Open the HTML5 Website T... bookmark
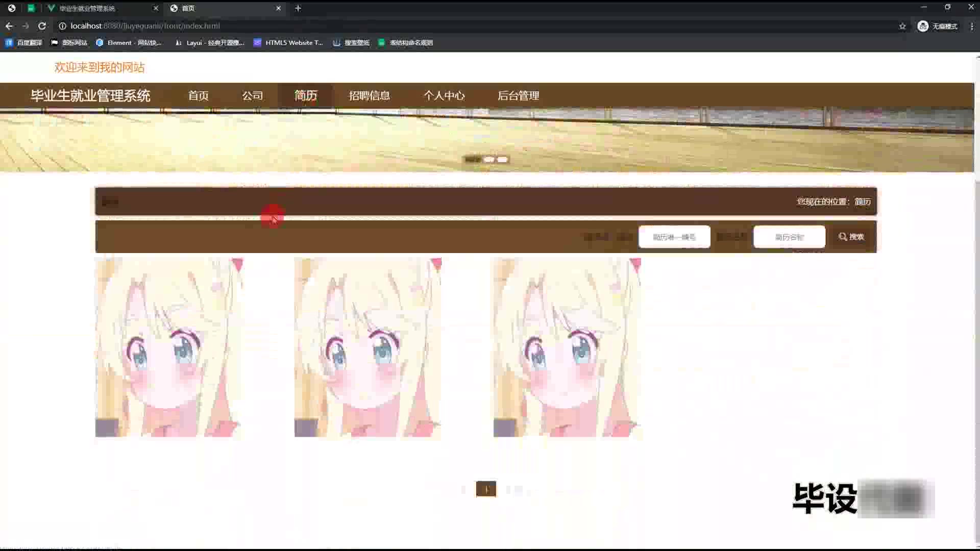980x551 pixels. [x=288, y=43]
